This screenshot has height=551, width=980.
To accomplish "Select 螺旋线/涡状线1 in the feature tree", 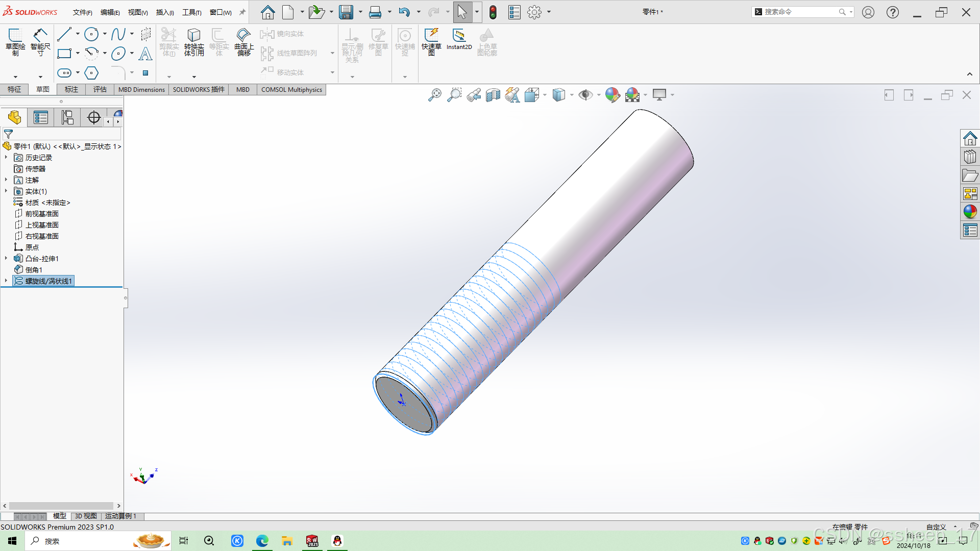I will point(48,281).
